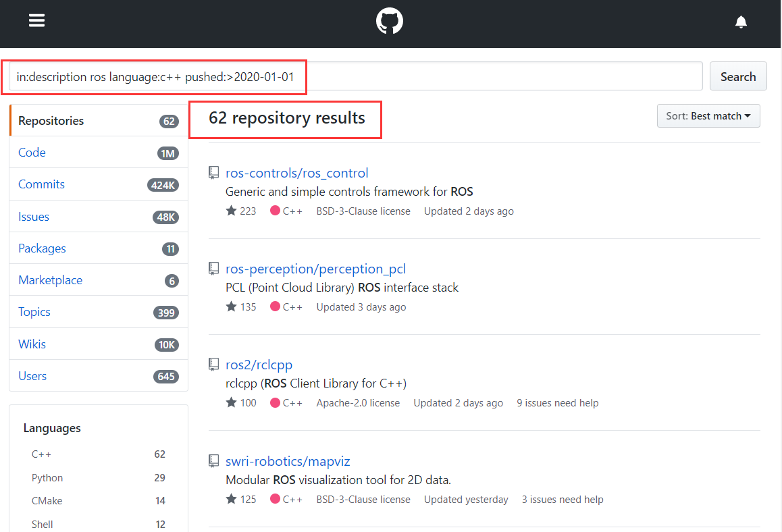
Task: Click the 424K badge on Commits
Action: (163, 185)
